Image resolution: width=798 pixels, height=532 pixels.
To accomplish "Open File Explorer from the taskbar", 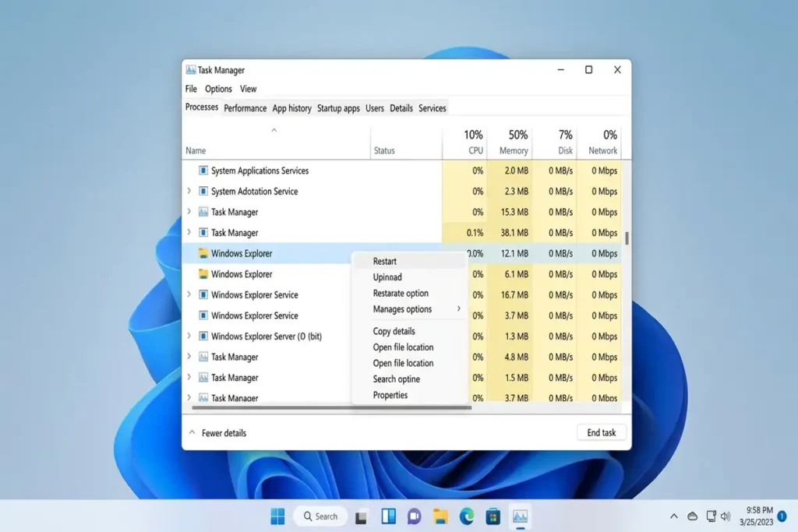I will pyautogui.click(x=441, y=516).
